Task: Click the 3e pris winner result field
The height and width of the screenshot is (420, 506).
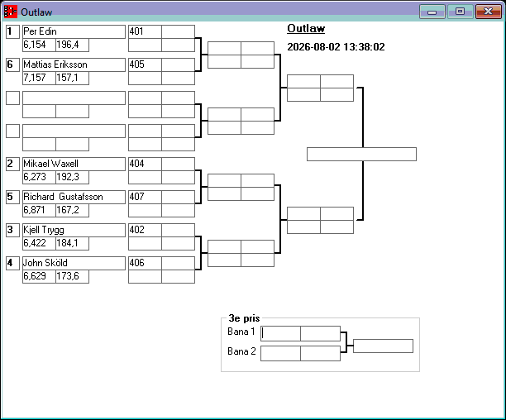Action: click(x=384, y=346)
